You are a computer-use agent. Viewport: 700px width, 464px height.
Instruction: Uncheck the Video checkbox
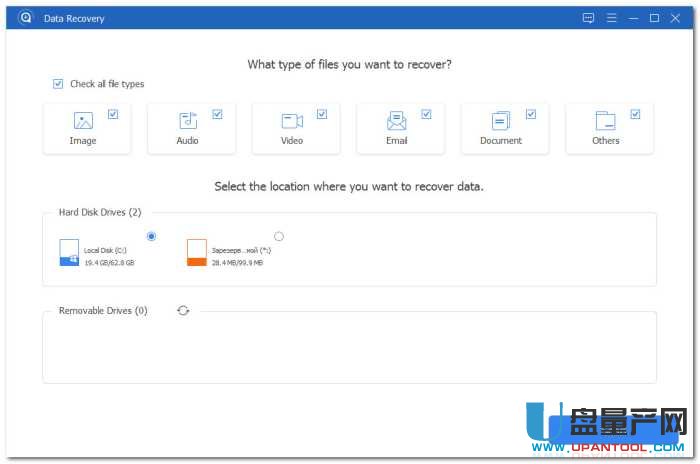coord(322,114)
